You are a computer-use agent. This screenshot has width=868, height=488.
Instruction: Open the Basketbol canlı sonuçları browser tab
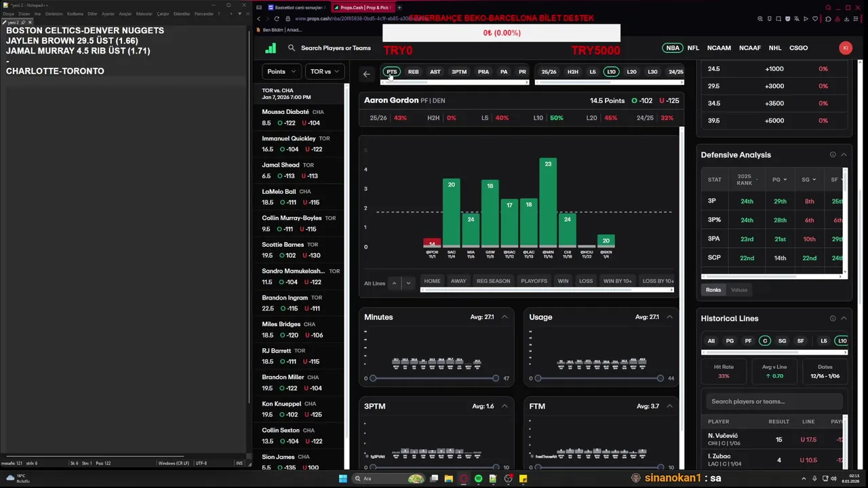point(296,7)
